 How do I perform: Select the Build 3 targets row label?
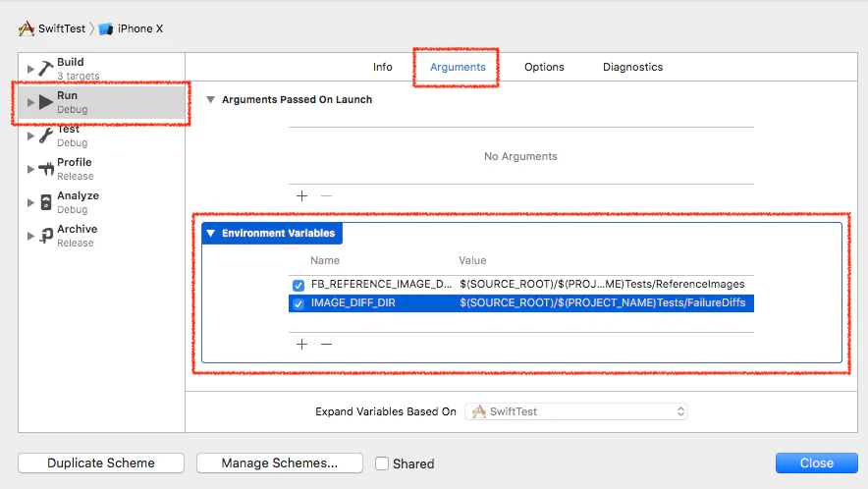[78, 69]
